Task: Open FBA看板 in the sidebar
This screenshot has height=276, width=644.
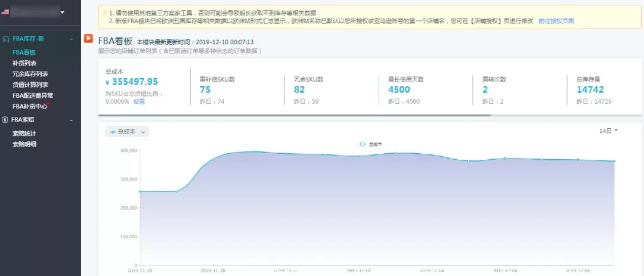Action: [x=24, y=52]
